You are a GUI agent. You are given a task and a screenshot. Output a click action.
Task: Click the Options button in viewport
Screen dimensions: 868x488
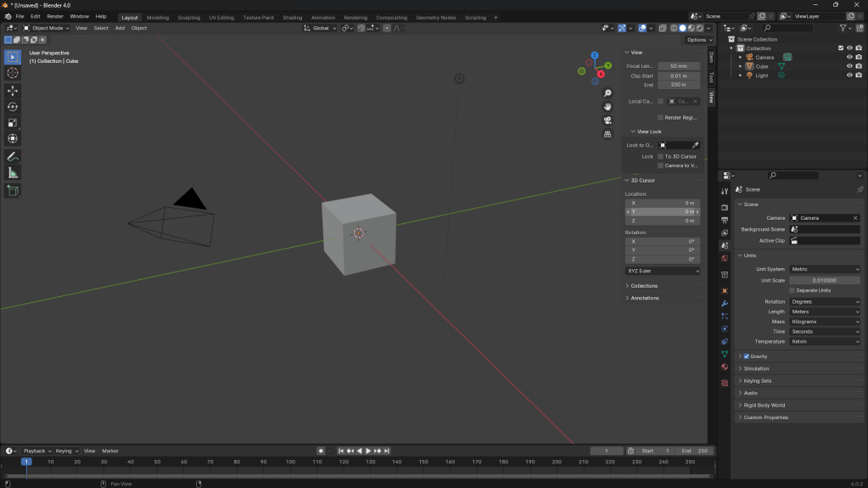pos(698,40)
